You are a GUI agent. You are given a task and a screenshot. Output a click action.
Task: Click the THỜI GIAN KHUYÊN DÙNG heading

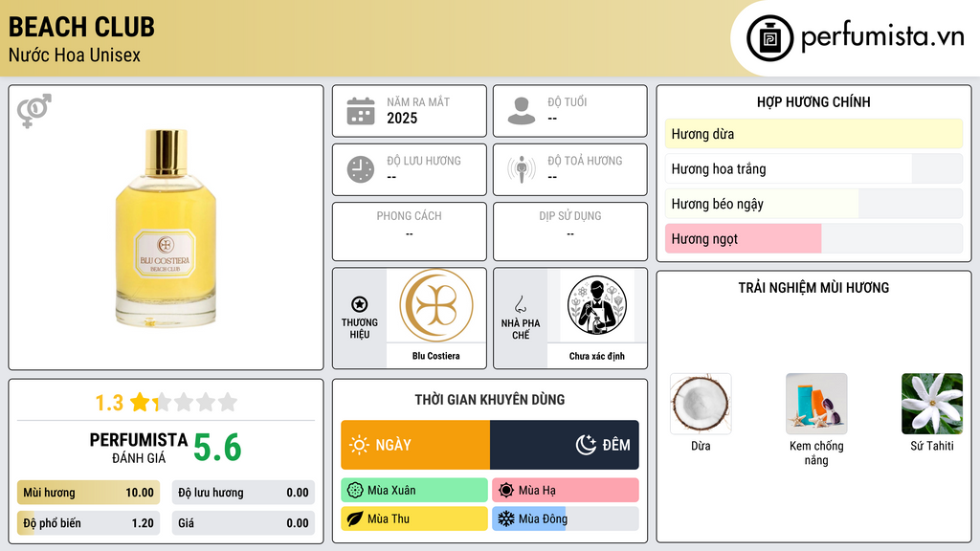(x=490, y=400)
